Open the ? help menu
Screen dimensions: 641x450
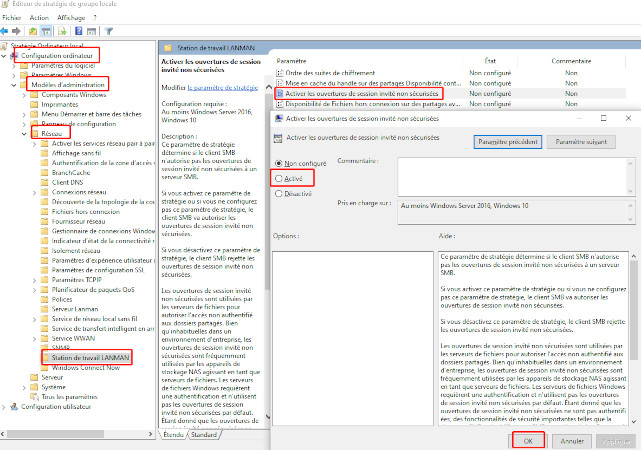click(x=95, y=18)
